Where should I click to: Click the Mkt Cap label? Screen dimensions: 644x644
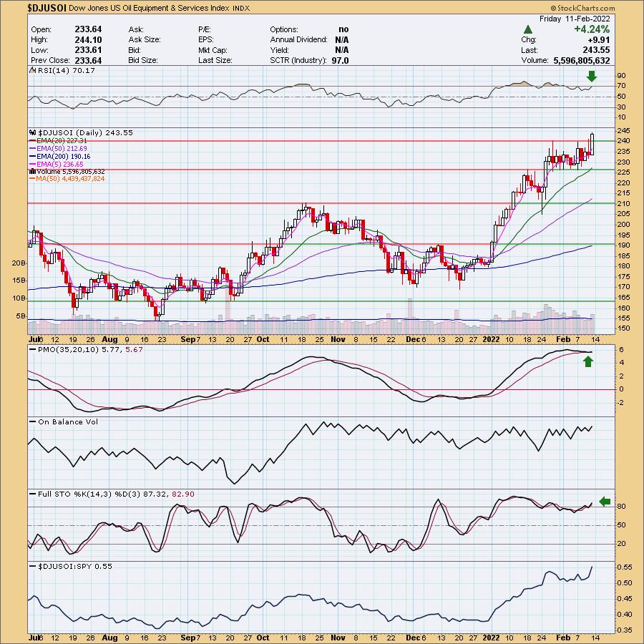(x=213, y=49)
